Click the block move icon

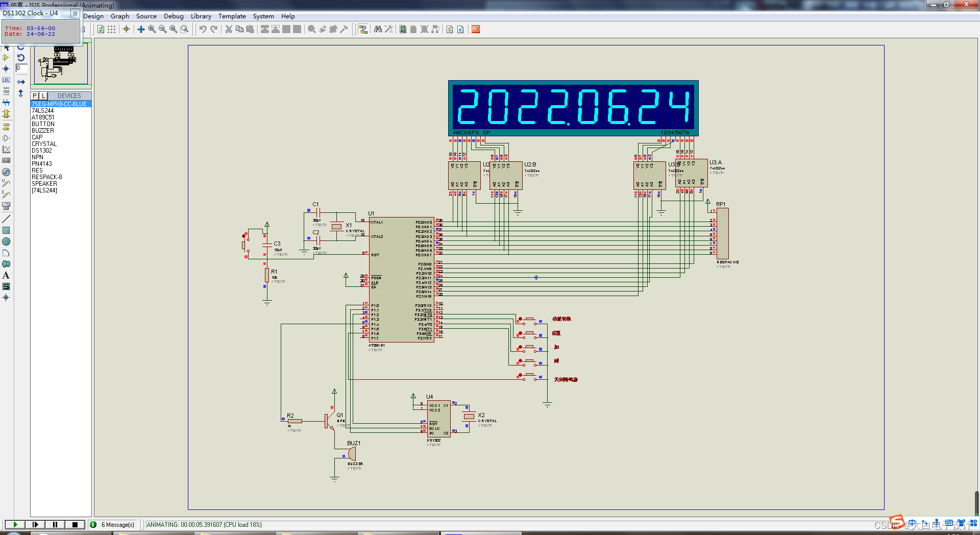(276, 30)
